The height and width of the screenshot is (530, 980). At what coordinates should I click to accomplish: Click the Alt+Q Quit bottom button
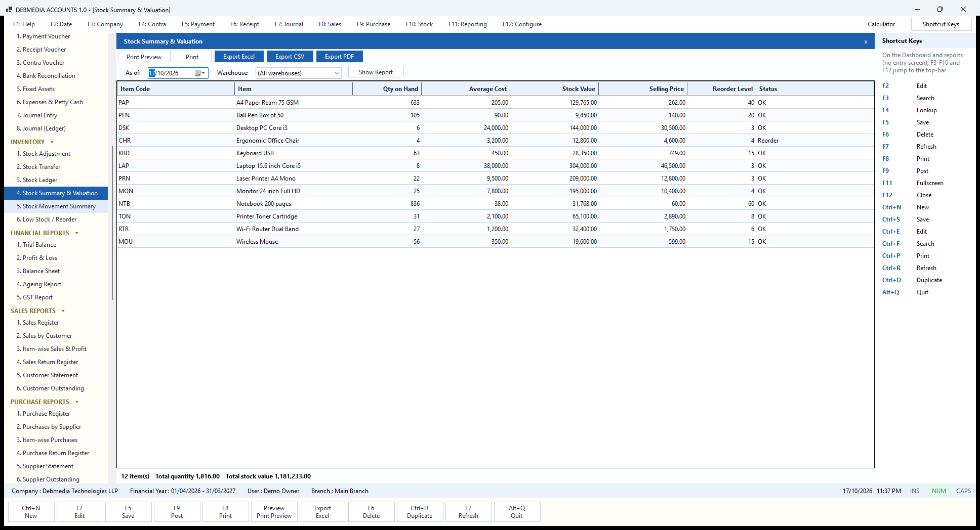point(517,512)
